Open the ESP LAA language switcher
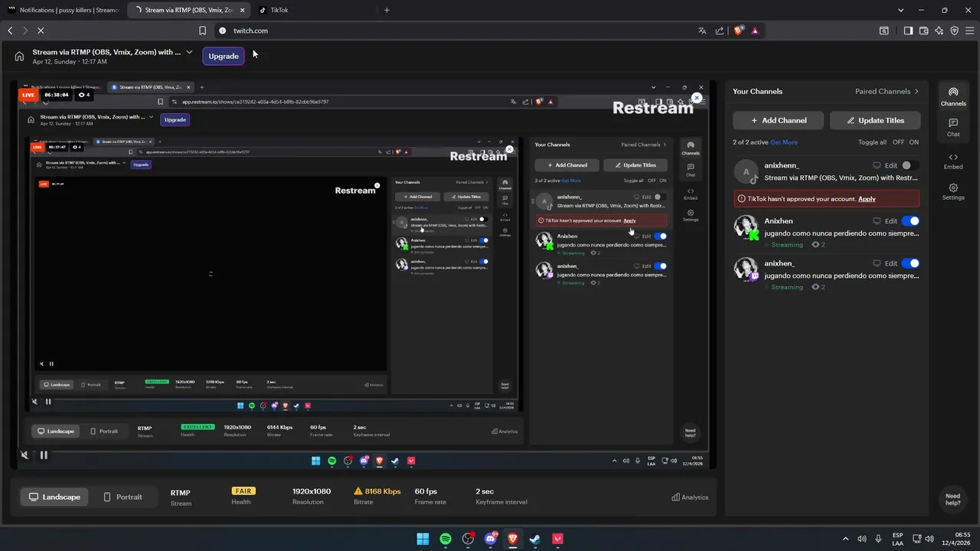The height and width of the screenshot is (551, 980). tap(898, 539)
